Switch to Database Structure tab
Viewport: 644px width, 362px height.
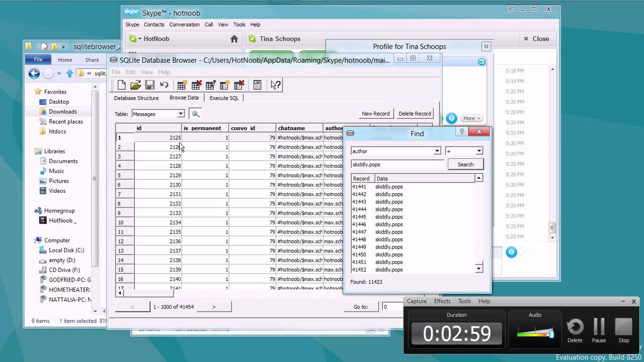point(136,98)
